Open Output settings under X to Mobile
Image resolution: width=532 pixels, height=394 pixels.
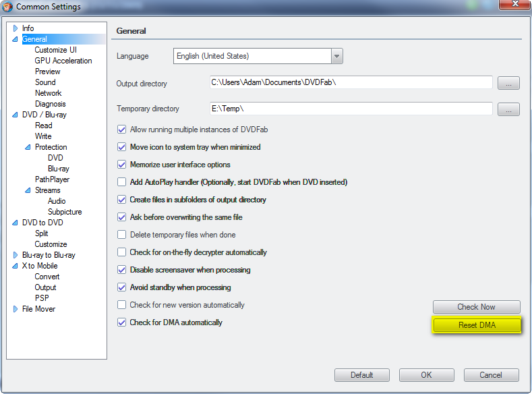pyautogui.click(x=45, y=287)
